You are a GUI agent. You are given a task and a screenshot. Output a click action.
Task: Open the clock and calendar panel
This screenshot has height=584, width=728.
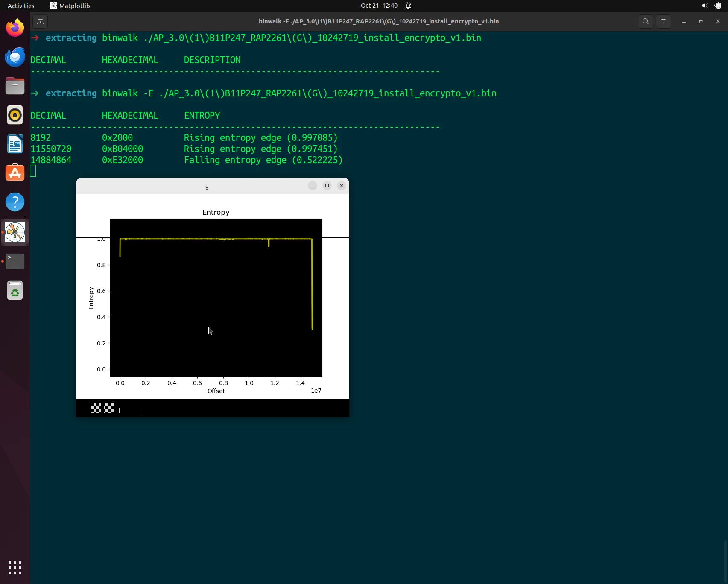[379, 6]
